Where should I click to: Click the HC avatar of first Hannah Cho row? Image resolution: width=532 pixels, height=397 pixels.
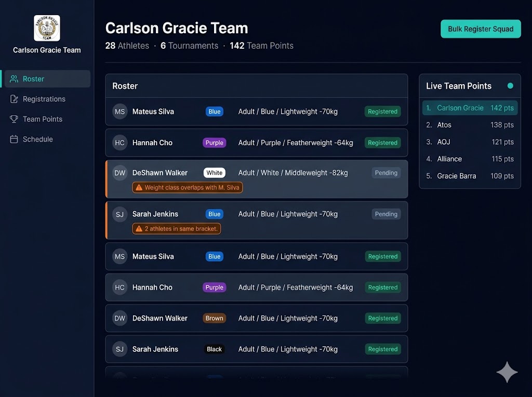[120, 143]
